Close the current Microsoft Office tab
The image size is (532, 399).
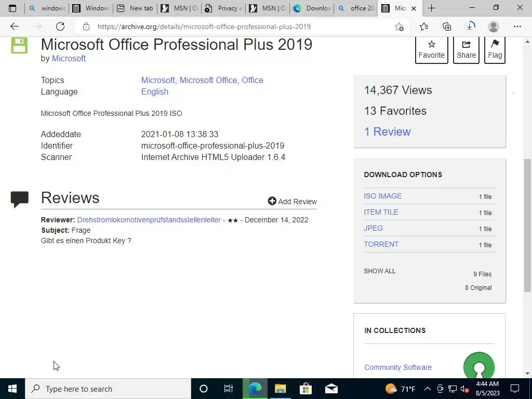click(x=414, y=8)
